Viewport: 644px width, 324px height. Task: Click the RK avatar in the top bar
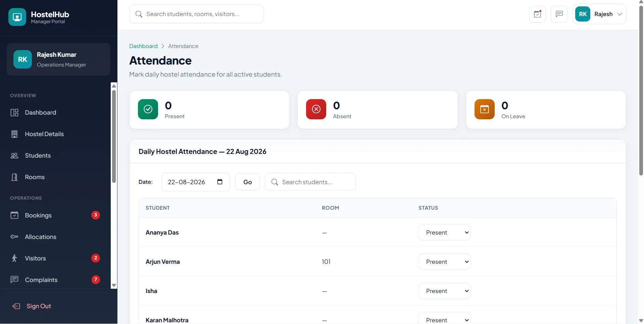coord(583,14)
